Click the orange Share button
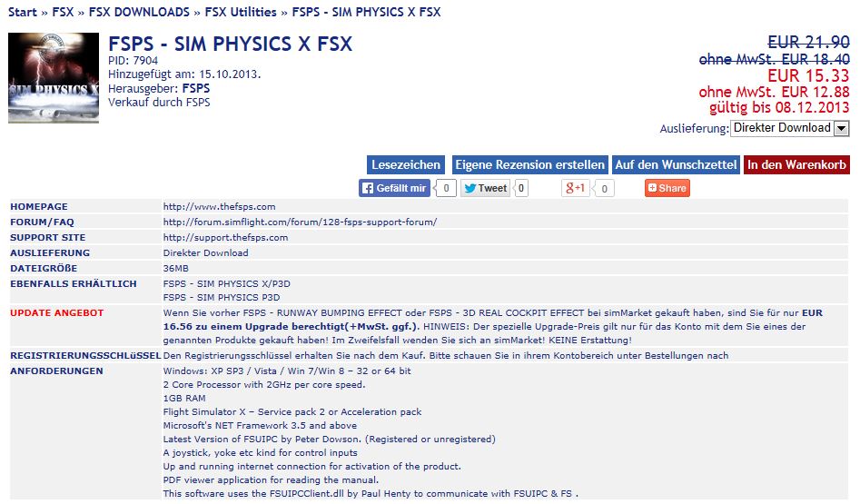Viewport: 860px width, 504px height. 667,188
